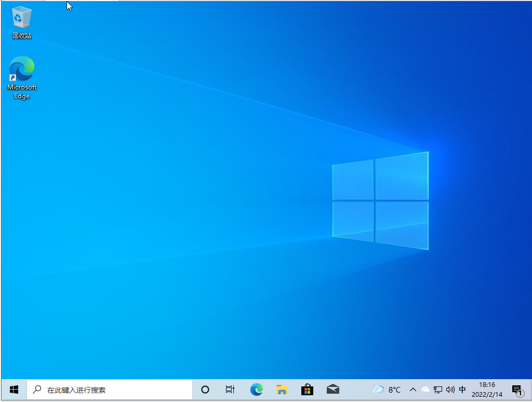The width and height of the screenshot is (532, 402).
Task: Open the weather widget cloud icon
Action: [378, 390]
